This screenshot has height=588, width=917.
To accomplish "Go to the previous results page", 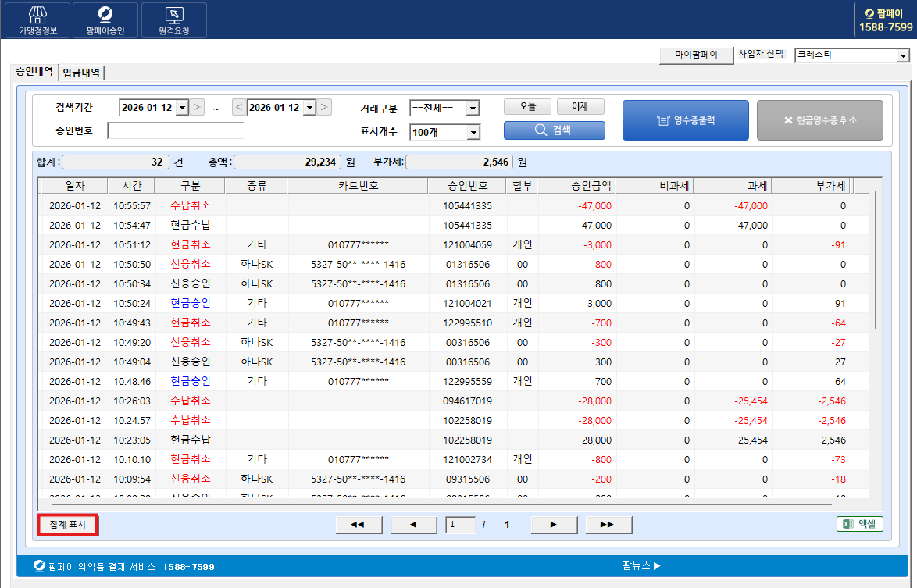I will click(413, 525).
